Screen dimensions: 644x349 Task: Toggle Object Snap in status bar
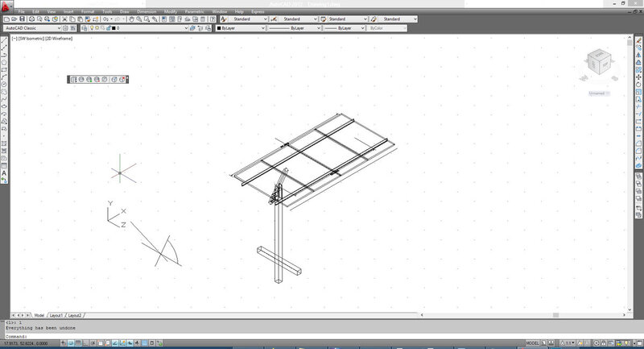click(x=101, y=343)
